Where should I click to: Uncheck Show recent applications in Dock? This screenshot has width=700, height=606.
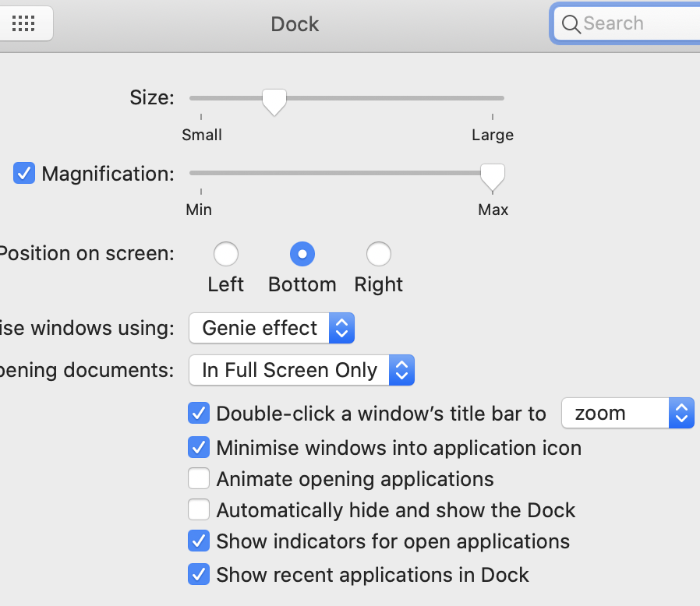[x=200, y=575]
